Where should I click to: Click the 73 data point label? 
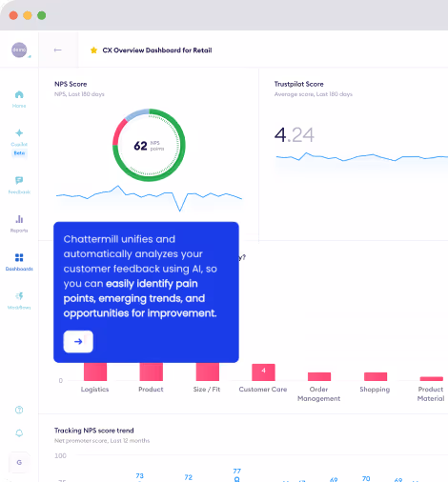(x=140, y=475)
